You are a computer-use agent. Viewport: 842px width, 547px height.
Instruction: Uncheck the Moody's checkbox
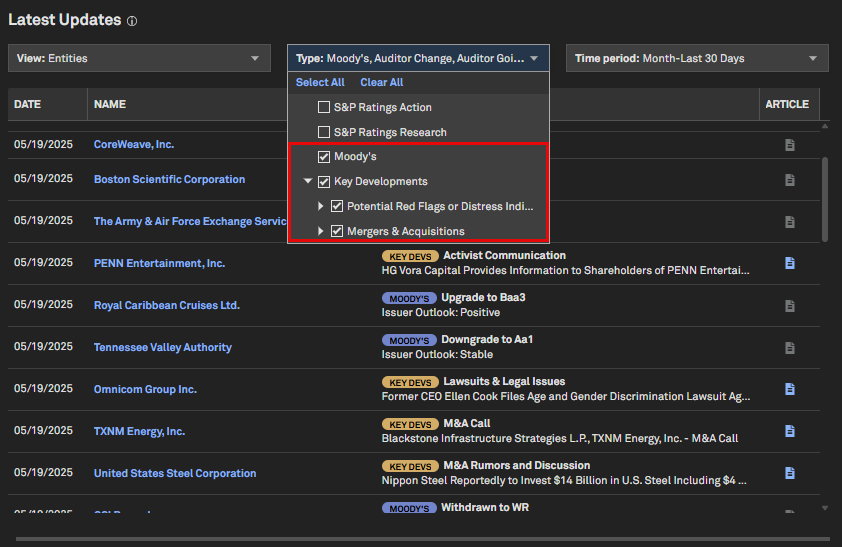[x=324, y=157]
